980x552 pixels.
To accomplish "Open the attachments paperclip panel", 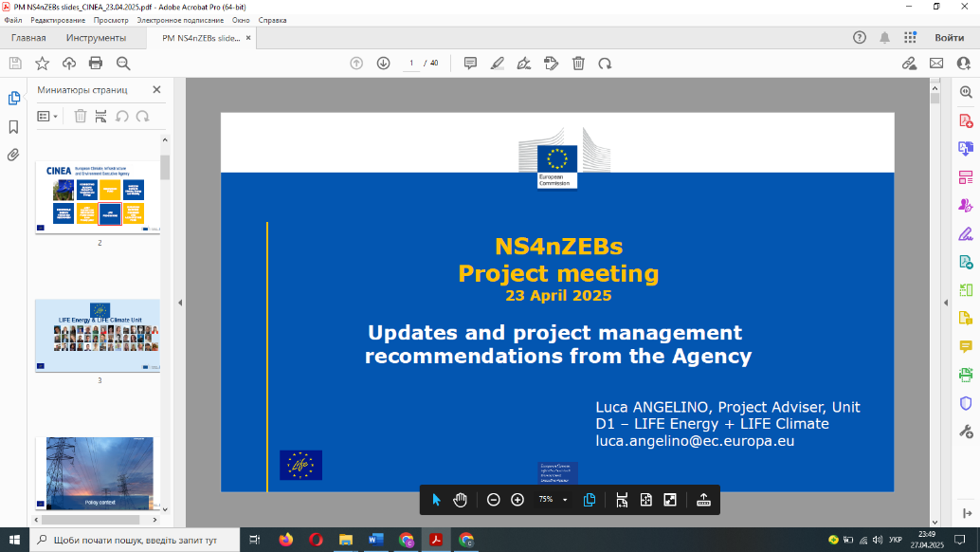I will (13, 155).
